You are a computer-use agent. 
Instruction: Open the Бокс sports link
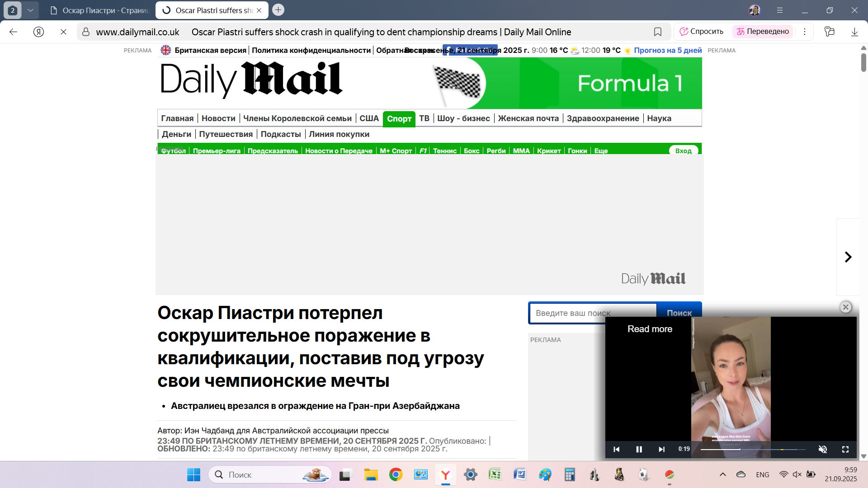coord(472,150)
